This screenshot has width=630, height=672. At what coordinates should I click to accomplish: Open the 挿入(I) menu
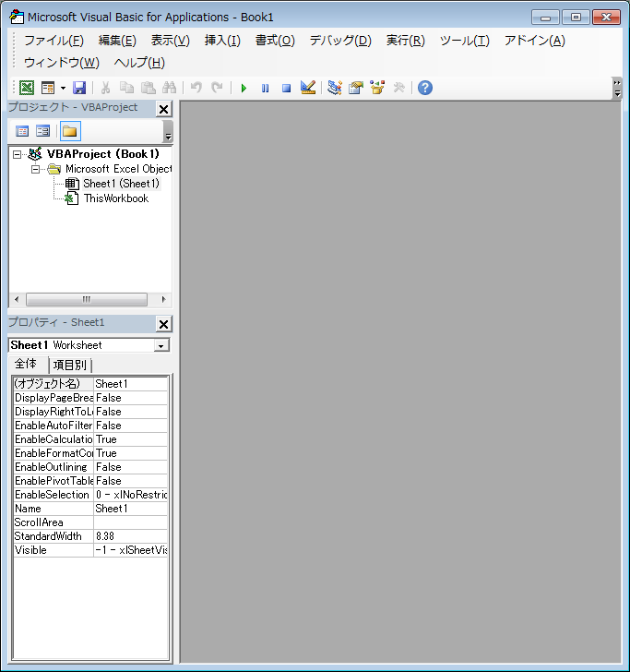coord(222,41)
